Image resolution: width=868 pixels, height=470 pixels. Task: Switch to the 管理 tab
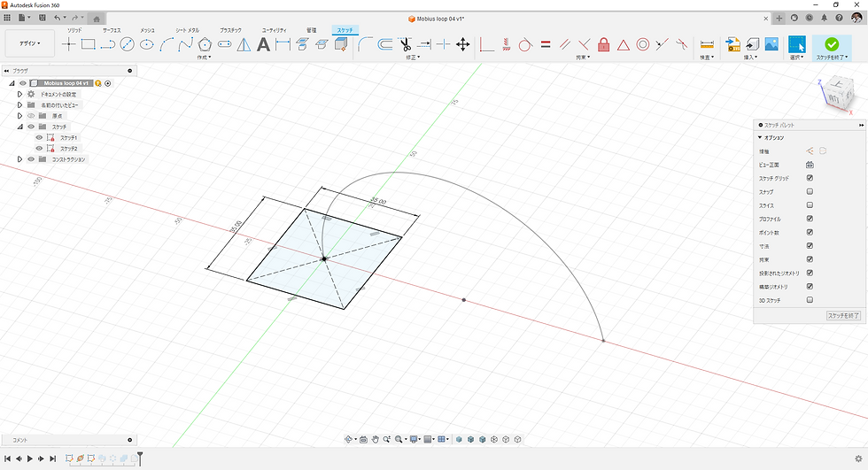click(312, 30)
